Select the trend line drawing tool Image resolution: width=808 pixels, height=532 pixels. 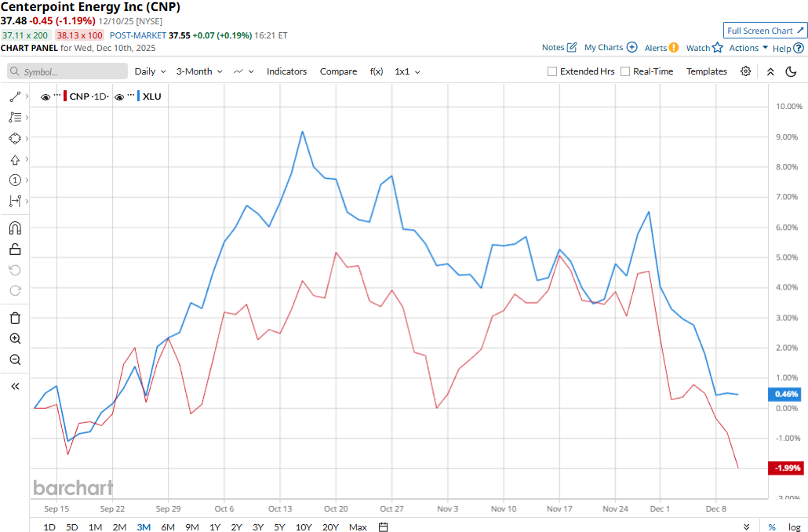click(15, 97)
